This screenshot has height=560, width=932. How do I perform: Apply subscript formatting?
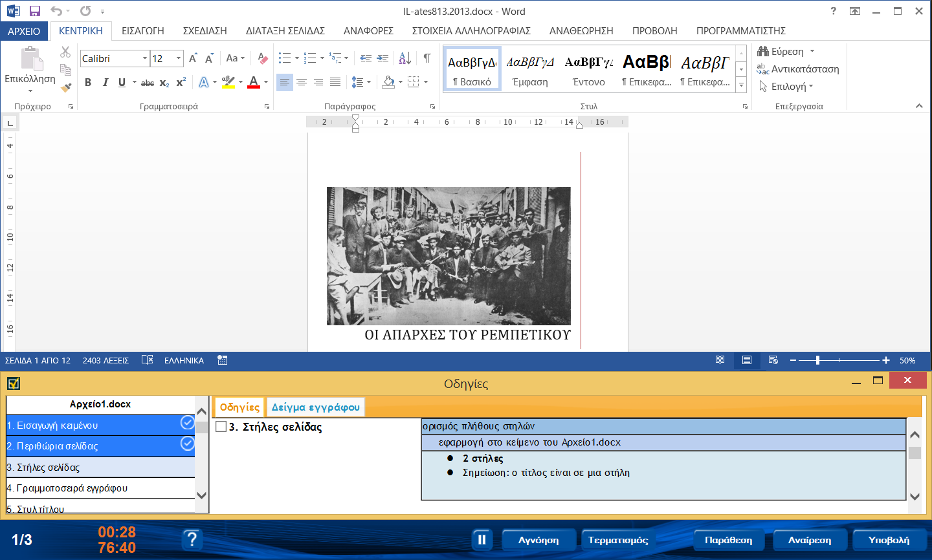164,83
